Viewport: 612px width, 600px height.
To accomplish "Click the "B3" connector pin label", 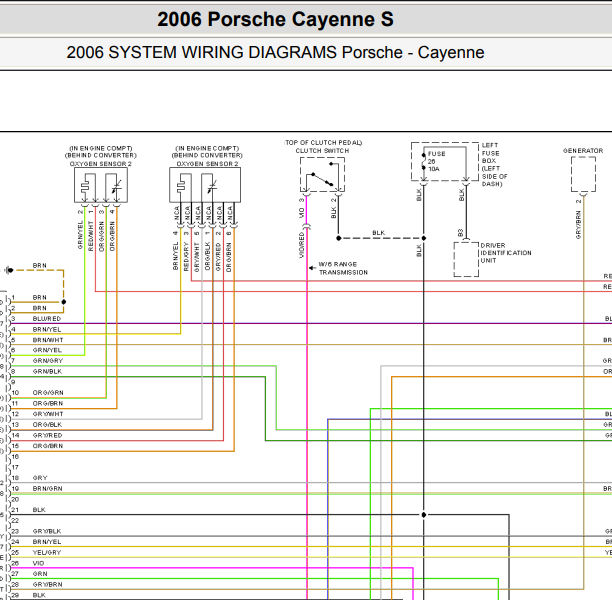I will point(461,233).
